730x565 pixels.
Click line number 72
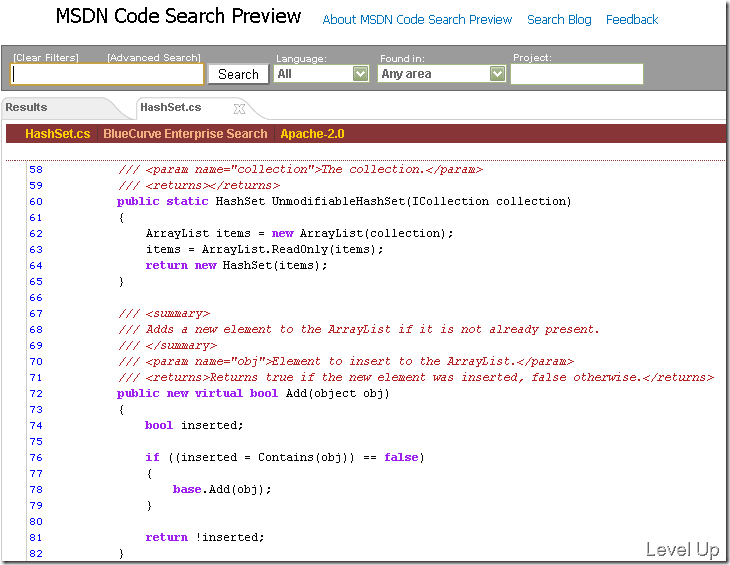click(36, 394)
